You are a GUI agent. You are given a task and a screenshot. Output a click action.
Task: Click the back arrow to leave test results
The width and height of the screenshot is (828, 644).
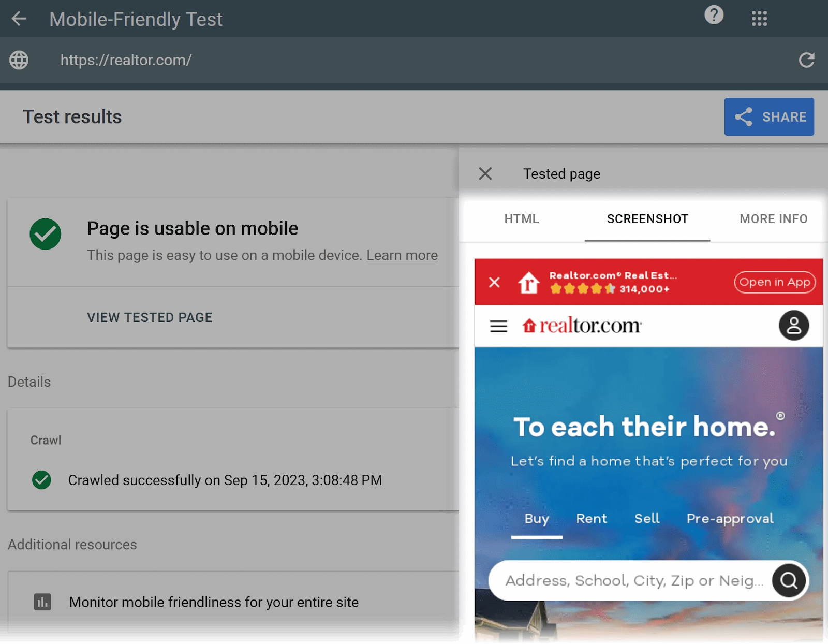(x=20, y=19)
